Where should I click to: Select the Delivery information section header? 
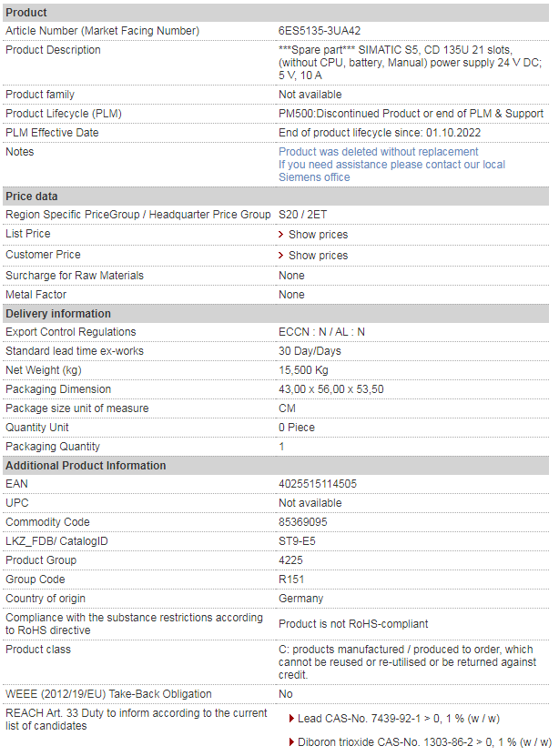coord(276,313)
